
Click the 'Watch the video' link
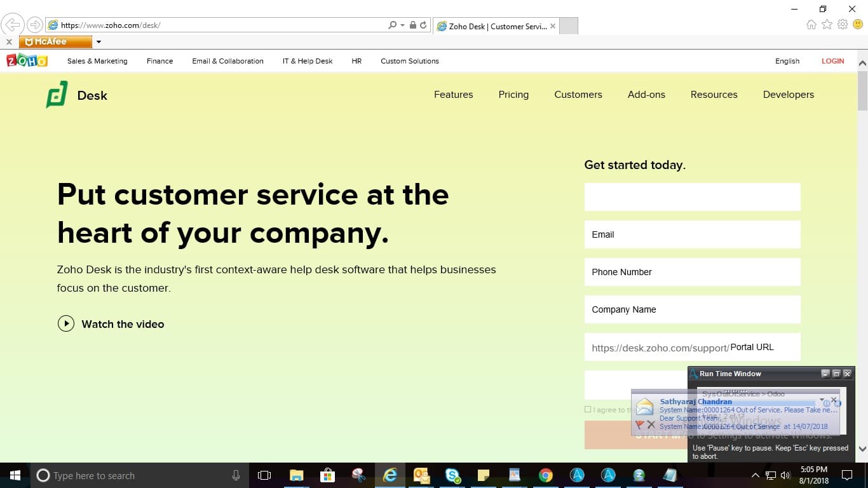click(x=123, y=324)
